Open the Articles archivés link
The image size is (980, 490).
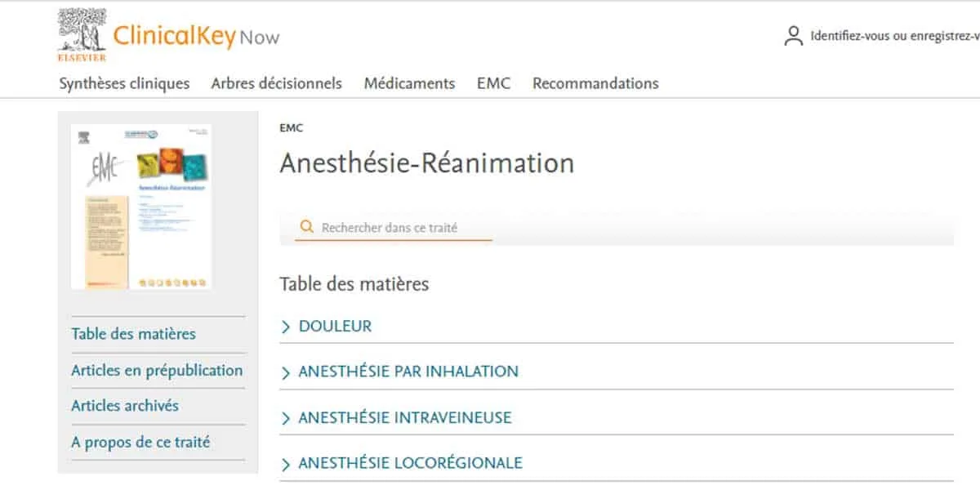click(x=125, y=406)
